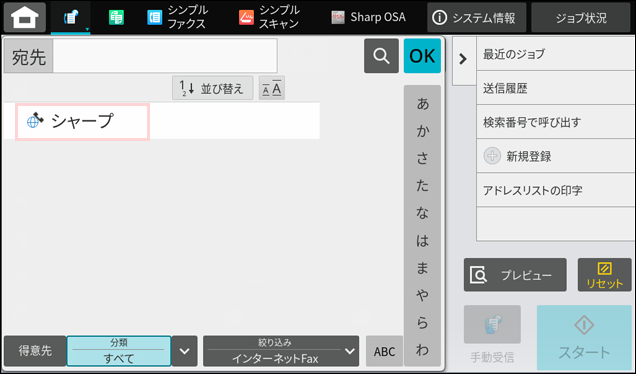Choose 検索番号で呼び出す
Screen dimensions: 636x374
(x=555, y=122)
